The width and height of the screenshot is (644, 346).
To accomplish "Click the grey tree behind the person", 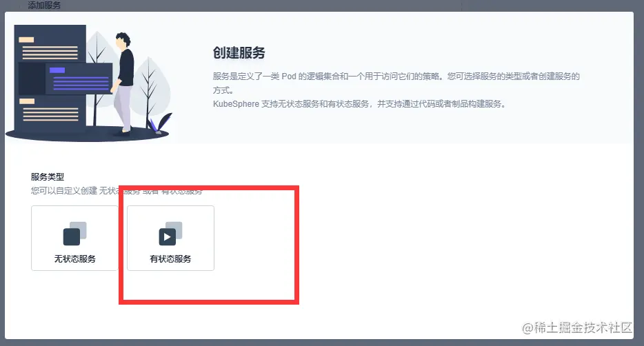I will pos(151,88).
